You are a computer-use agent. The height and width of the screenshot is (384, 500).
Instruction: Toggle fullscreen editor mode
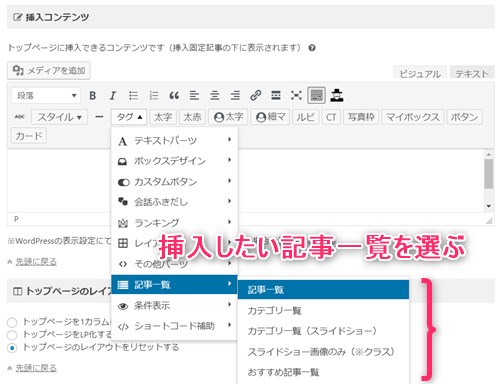296,96
